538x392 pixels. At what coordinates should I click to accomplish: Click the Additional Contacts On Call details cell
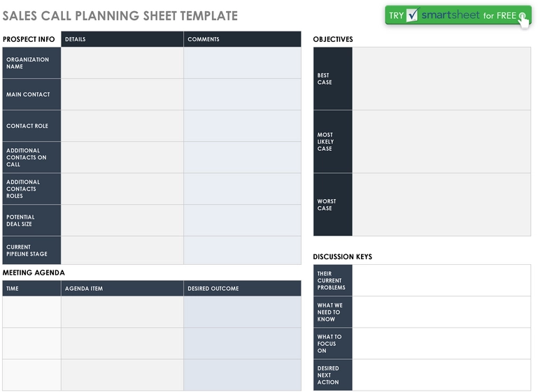pyautogui.click(x=122, y=157)
